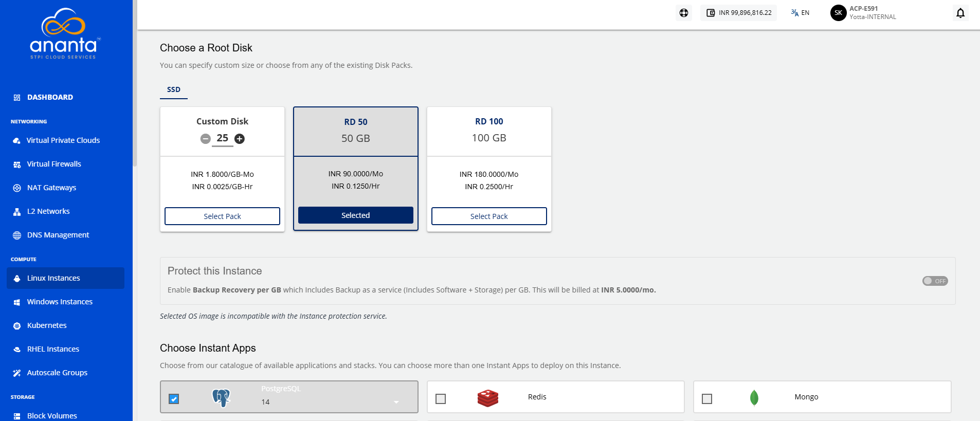This screenshot has width=980, height=421.
Task: Click the SK user avatar
Action: tap(839, 13)
